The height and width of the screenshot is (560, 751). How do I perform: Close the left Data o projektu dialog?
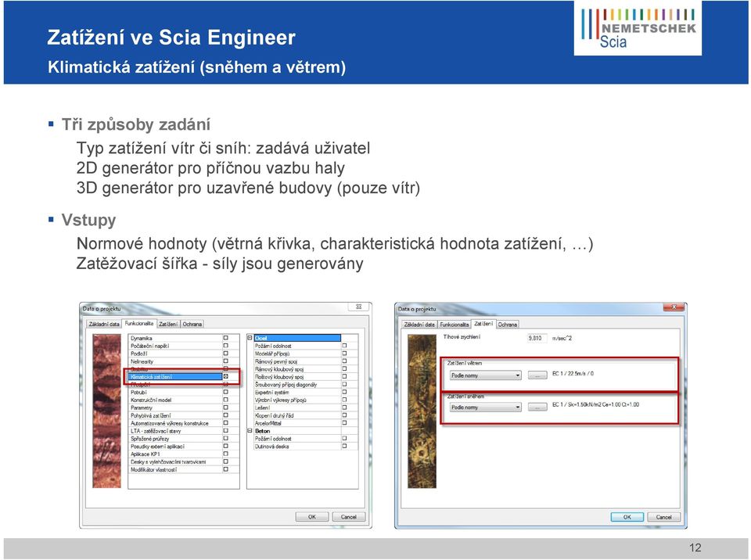pos(359,307)
